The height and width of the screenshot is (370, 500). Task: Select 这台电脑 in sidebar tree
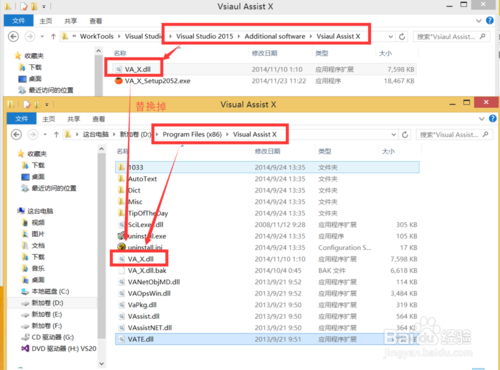click(35, 211)
